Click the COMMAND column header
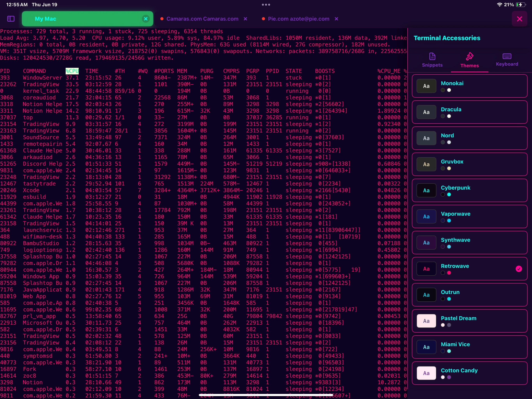This screenshot has width=532, height=399. 34,71
